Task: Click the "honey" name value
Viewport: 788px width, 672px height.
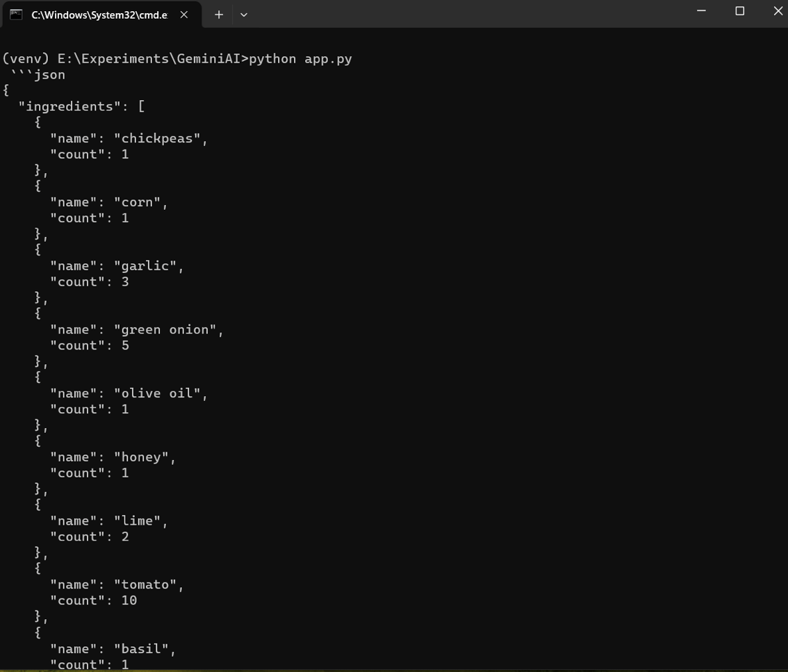Action: pos(141,457)
